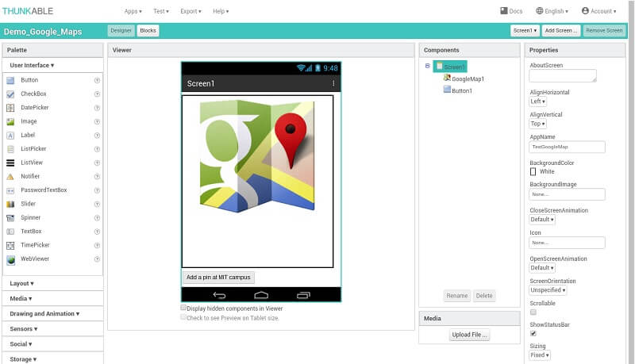The height and width of the screenshot is (364, 635).
Task: Choose the WebViewer globe icon
Action: pyautogui.click(x=10, y=259)
